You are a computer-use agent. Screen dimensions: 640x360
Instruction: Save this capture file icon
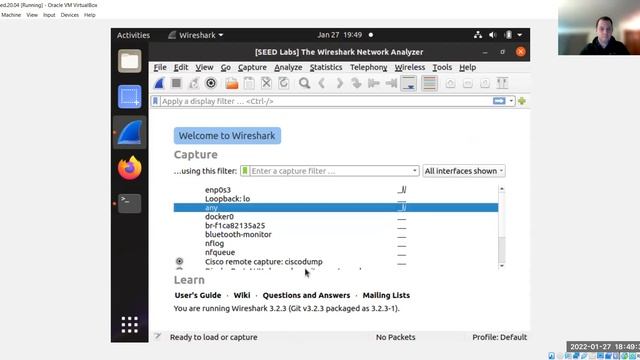249,83
